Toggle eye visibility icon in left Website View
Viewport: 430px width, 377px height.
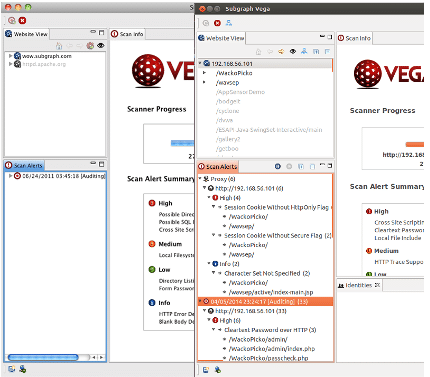(x=101, y=46)
